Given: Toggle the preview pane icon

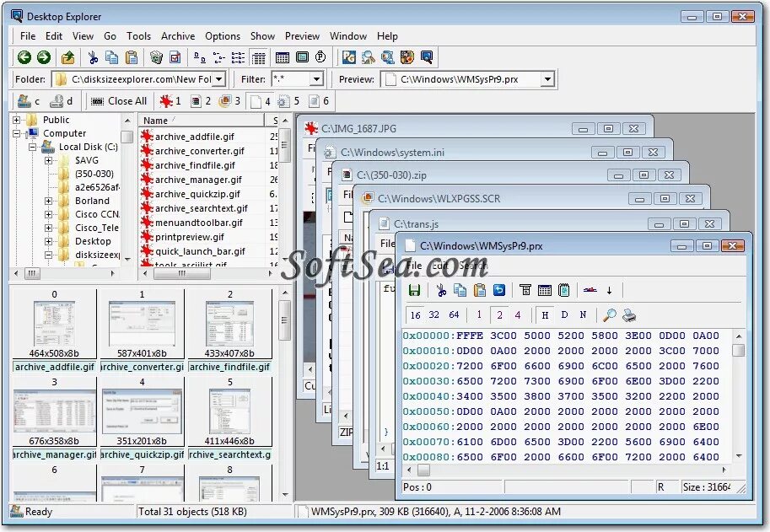Looking at the screenshot, I should tap(302, 57).
